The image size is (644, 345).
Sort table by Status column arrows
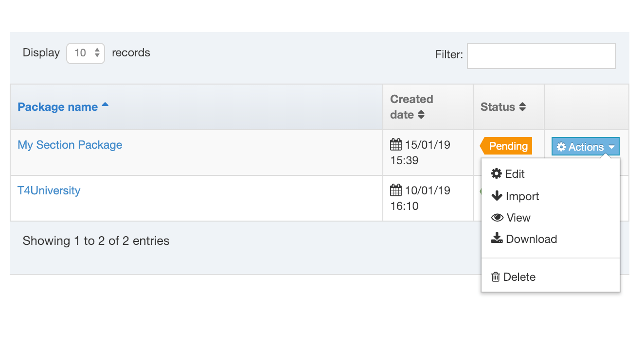pos(522,107)
